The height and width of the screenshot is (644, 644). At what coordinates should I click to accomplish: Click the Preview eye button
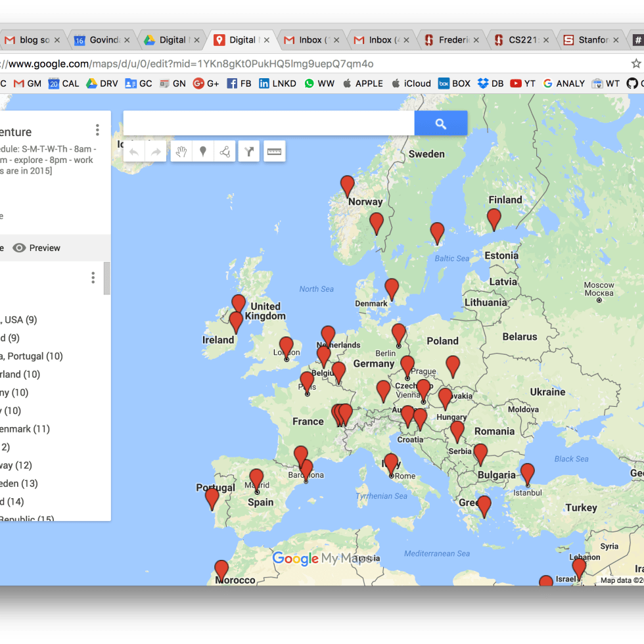37,248
